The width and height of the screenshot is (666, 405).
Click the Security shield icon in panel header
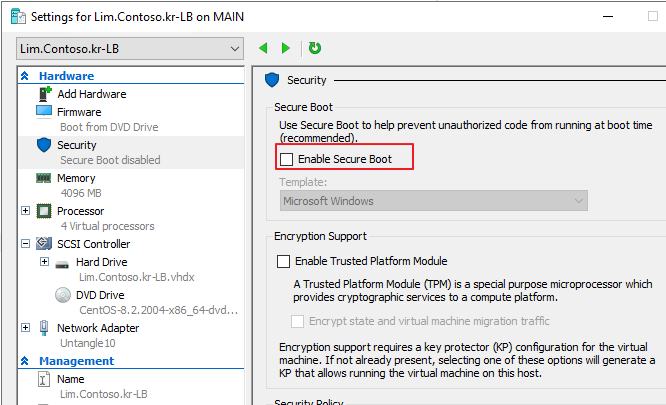[x=272, y=80]
